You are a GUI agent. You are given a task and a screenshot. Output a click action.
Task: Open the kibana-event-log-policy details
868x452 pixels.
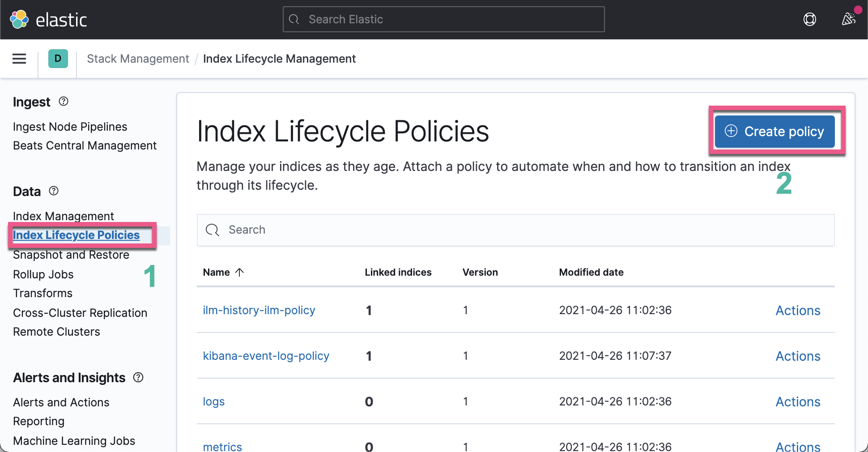click(266, 356)
